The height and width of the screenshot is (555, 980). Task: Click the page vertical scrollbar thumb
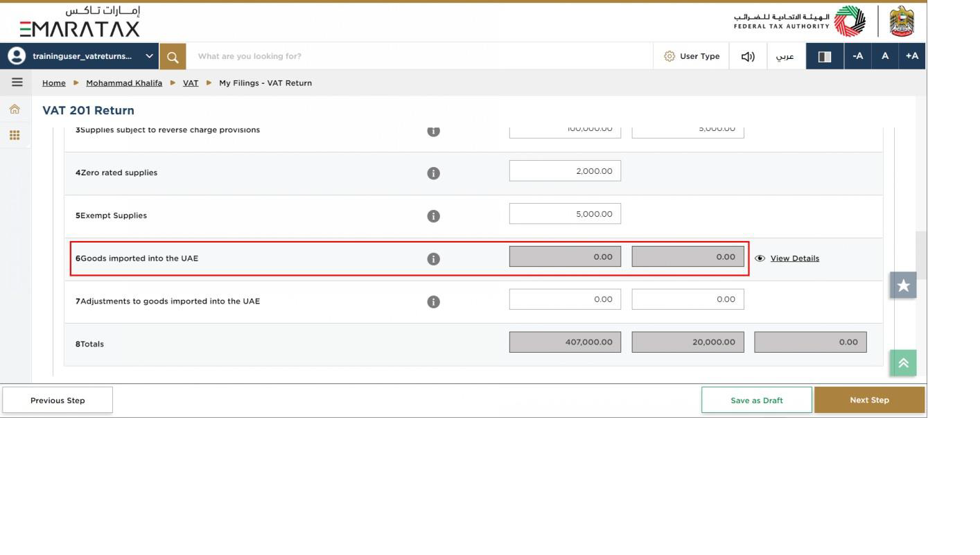click(921, 256)
